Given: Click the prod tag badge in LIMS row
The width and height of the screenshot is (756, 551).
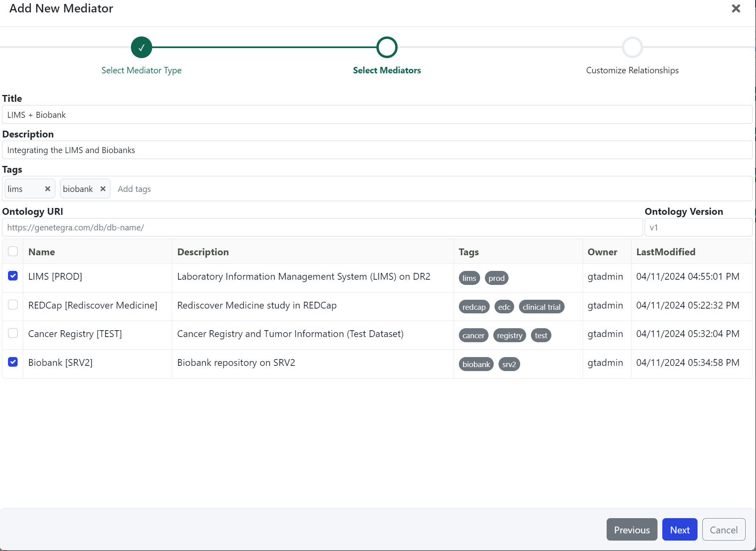Looking at the screenshot, I should [496, 278].
